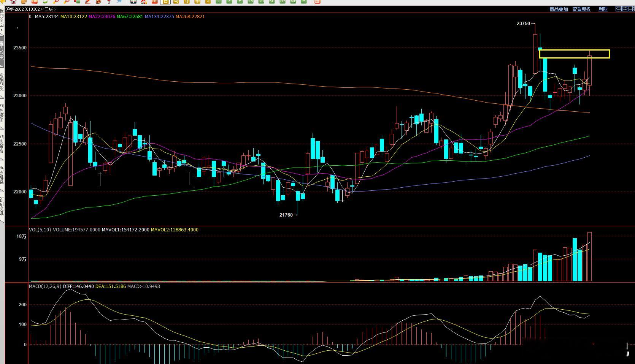Click the MACD:-10.9493 value
The height and width of the screenshot is (364, 635).
point(144,286)
